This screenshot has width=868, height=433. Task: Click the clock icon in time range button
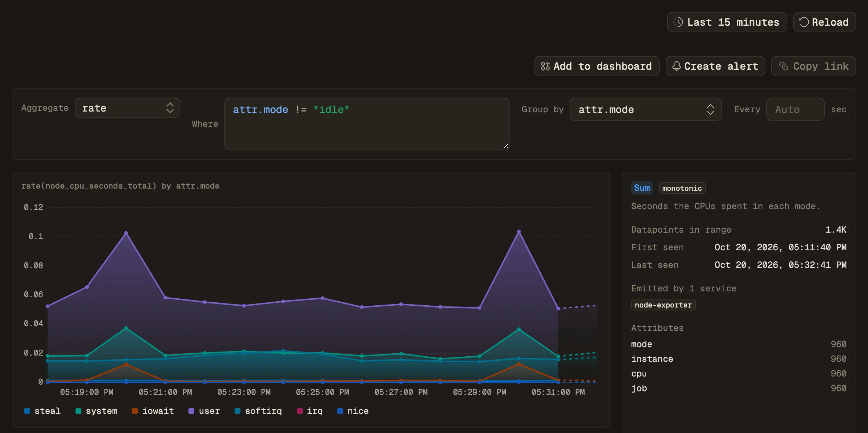click(x=678, y=22)
